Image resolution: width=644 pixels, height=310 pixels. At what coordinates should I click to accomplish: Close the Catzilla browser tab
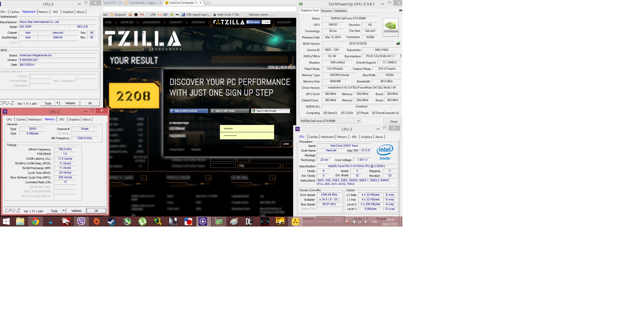[x=200, y=3]
